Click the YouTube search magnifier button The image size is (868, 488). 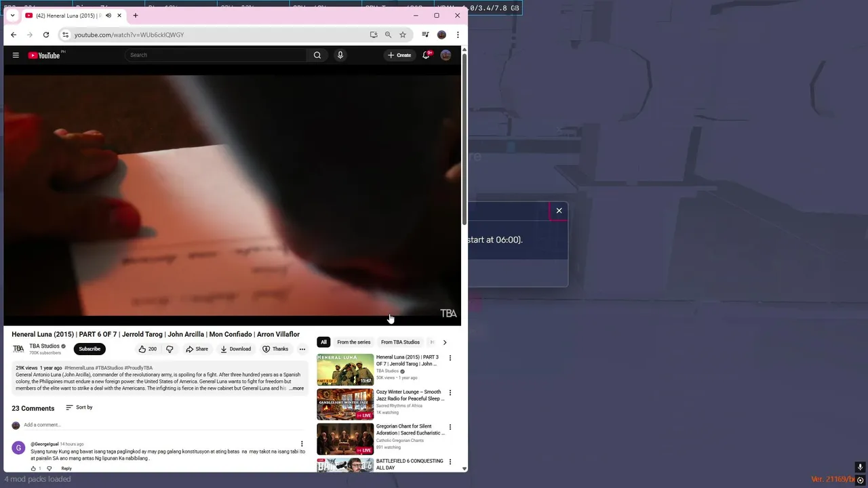pos(317,55)
